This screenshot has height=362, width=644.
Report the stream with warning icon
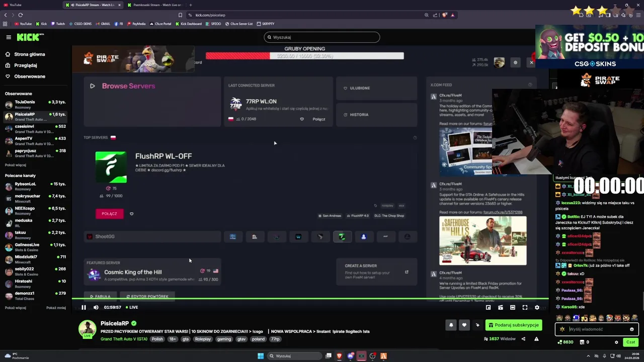pos(536,339)
